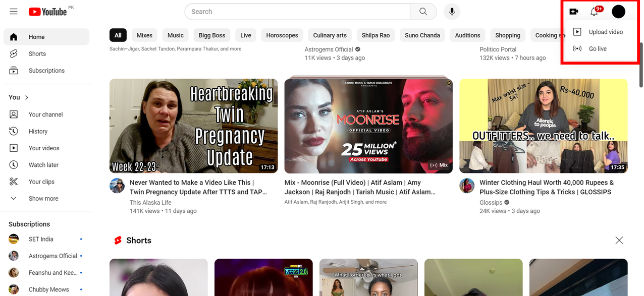
Task: Open Your channel
Action: click(46, 114)
